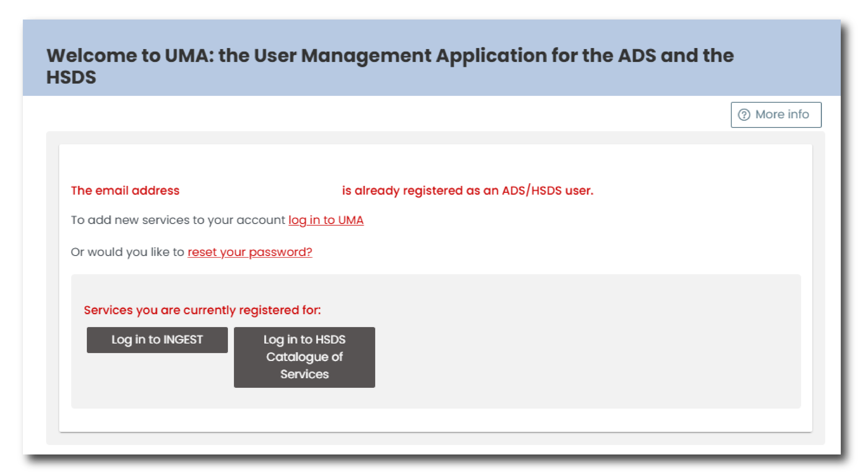
Task: Open Log in to HSDS Catalogue of Services
Action: 304,357
